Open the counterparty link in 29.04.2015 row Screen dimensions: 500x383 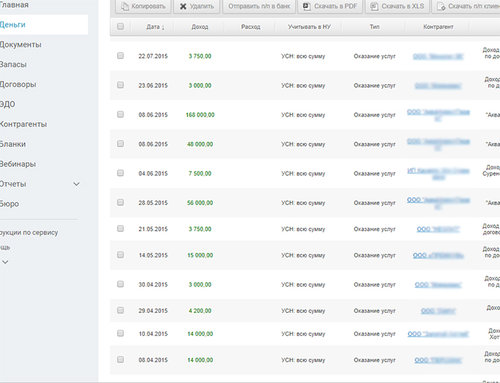438,311
